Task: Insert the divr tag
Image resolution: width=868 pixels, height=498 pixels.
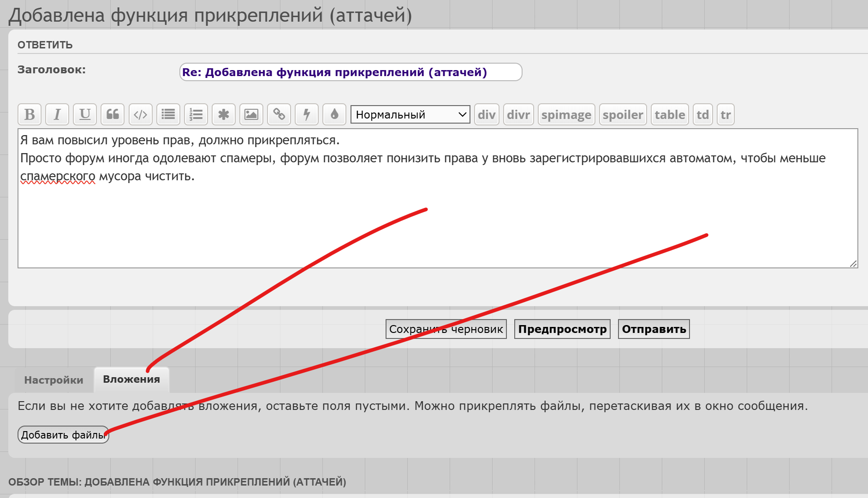Action: pos(518,114)
